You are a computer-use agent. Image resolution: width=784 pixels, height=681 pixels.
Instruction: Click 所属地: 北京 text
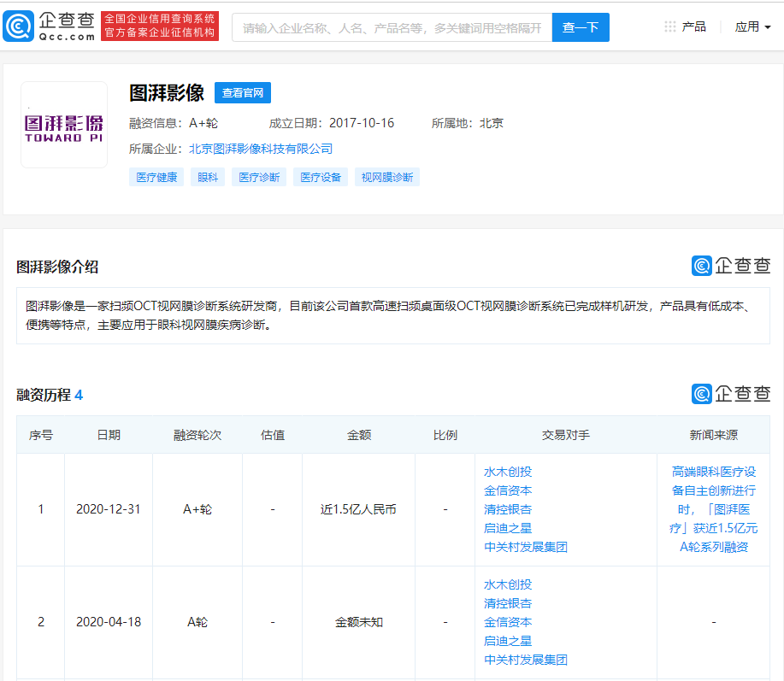tap(468, 123)
